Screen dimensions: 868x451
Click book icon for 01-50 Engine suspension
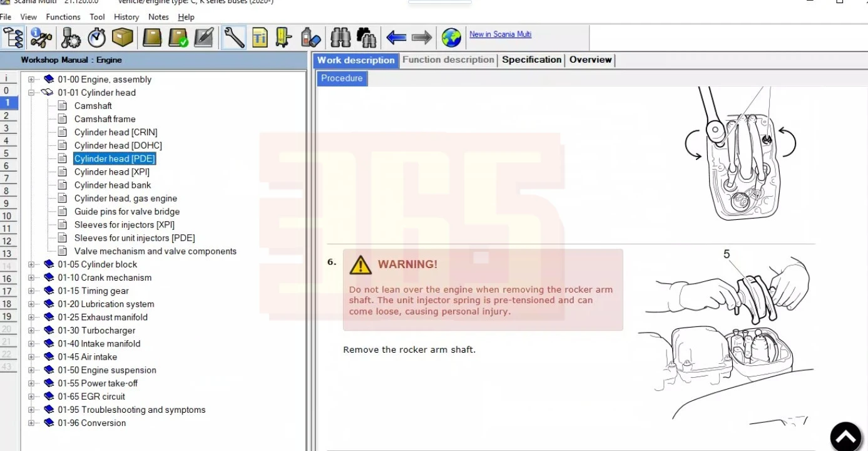coord(48,370)
